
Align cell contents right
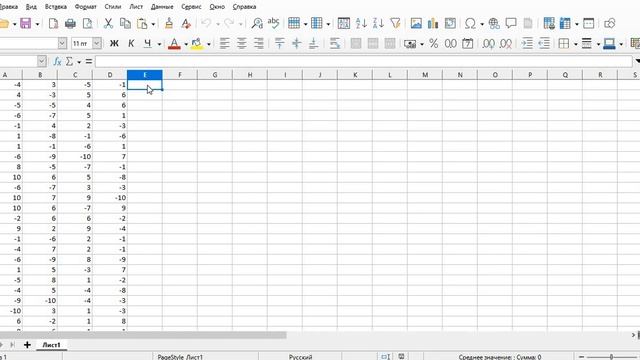(x=258, y=43)
